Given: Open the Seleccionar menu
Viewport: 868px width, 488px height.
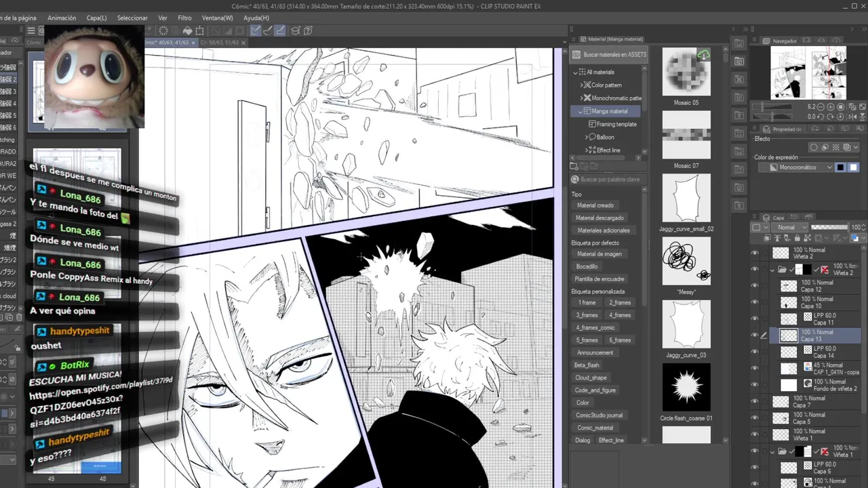Looking at the screenshot, I should (x=132, y=18).
